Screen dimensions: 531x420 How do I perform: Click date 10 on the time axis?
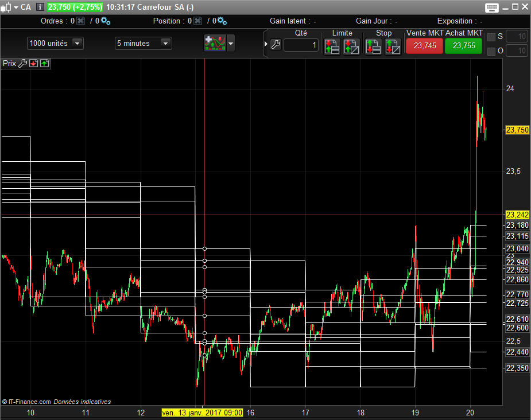coord(30,413)
